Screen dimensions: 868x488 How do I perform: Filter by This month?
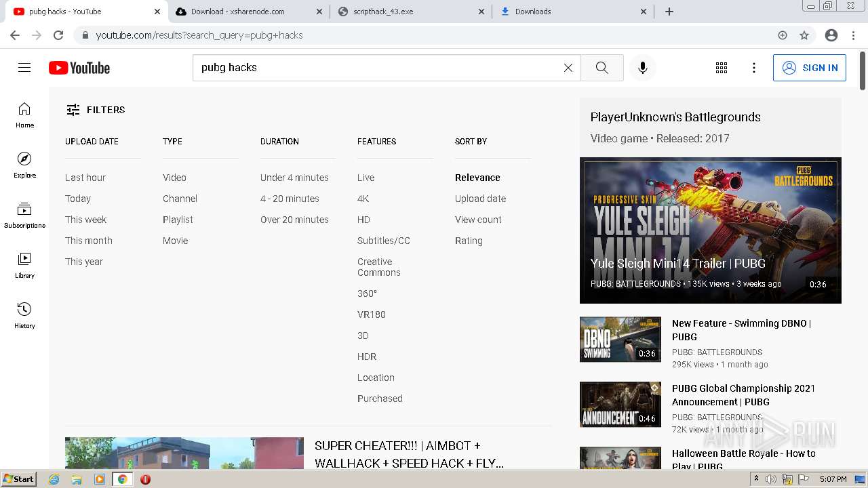tap(89, 241)
